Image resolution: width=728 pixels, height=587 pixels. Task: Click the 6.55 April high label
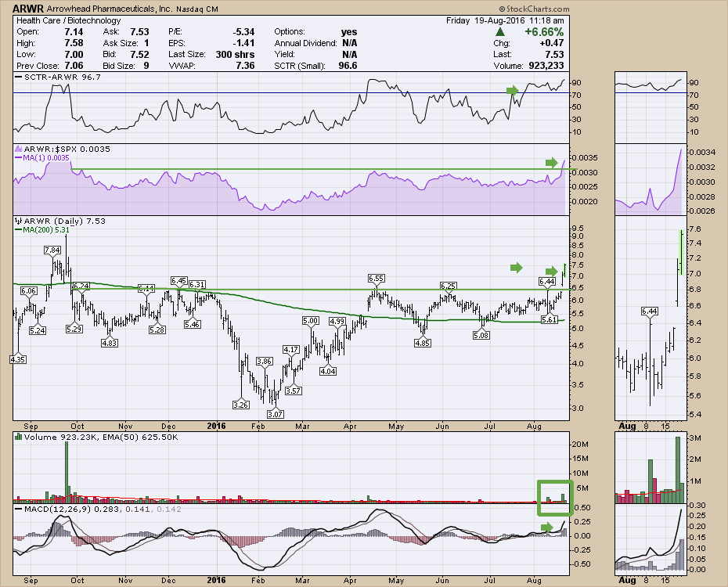coord(378,278)
